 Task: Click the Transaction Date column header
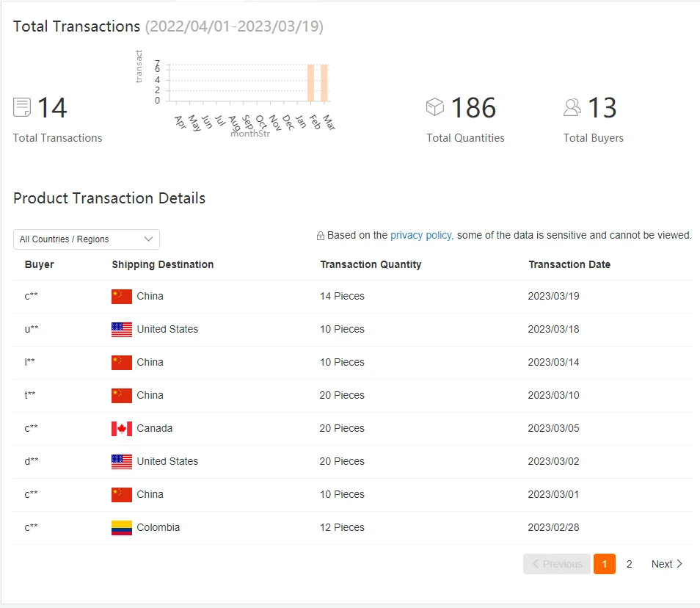tap(569, 264)
